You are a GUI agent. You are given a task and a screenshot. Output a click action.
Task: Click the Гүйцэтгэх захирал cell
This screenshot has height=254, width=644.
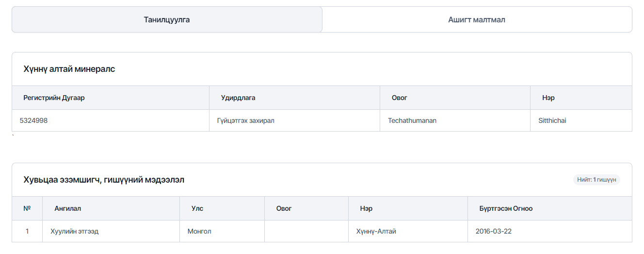[x=294, y=120]
